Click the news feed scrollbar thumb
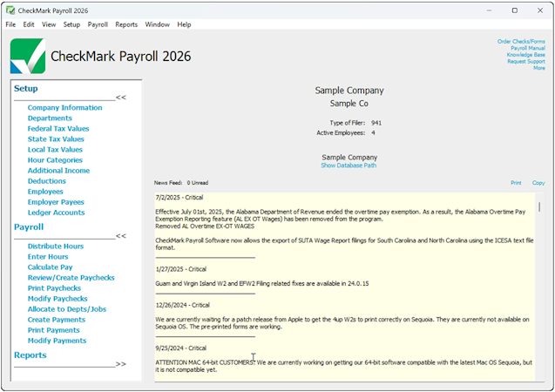This screenshot has height=392, width=555. click(x=539, y=207)
